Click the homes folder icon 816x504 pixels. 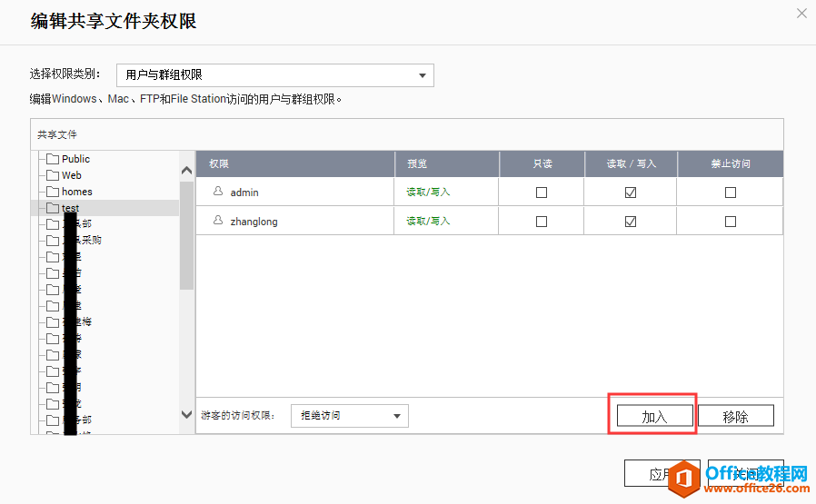coord(53,192)
